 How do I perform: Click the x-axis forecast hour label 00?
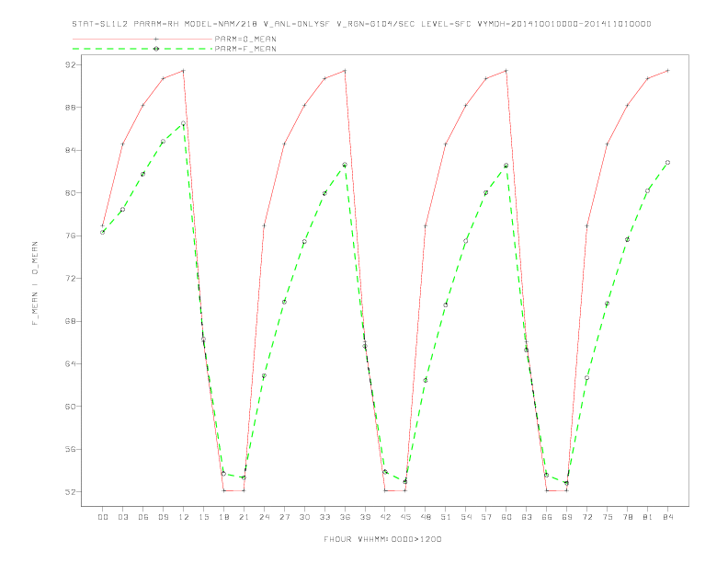(103, 517)
